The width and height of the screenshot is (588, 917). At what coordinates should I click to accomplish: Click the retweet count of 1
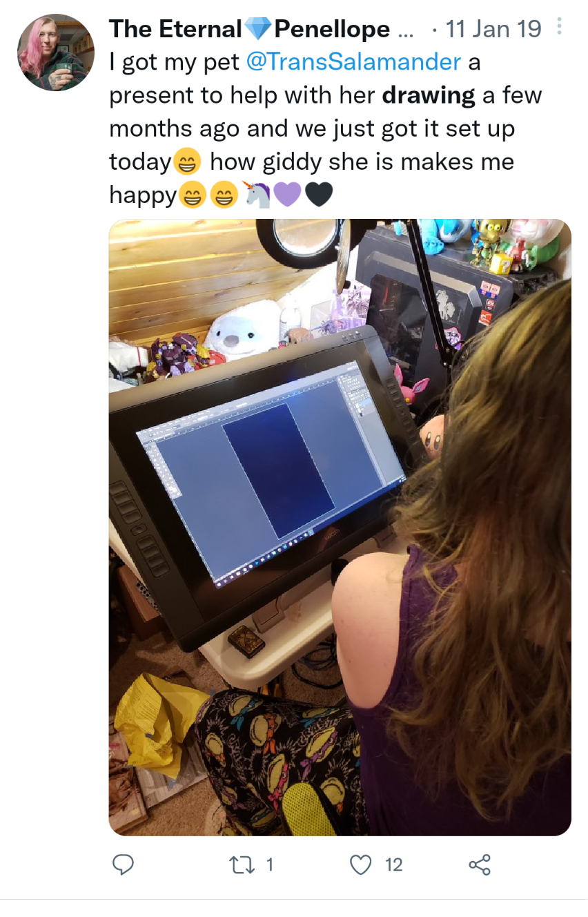(269, 865)
